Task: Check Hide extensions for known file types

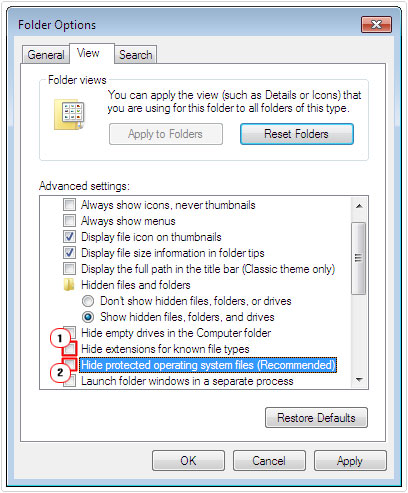Action: click(70, 349)
